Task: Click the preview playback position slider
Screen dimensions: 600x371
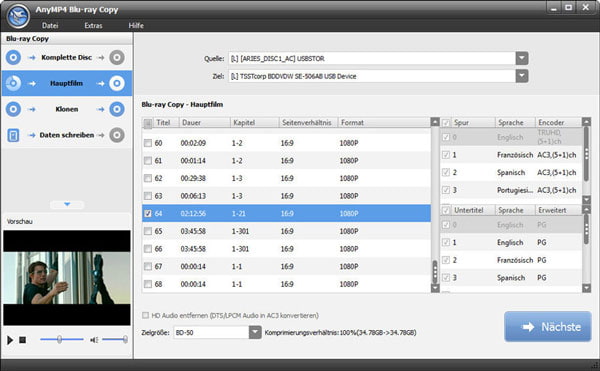Action: 62,339
